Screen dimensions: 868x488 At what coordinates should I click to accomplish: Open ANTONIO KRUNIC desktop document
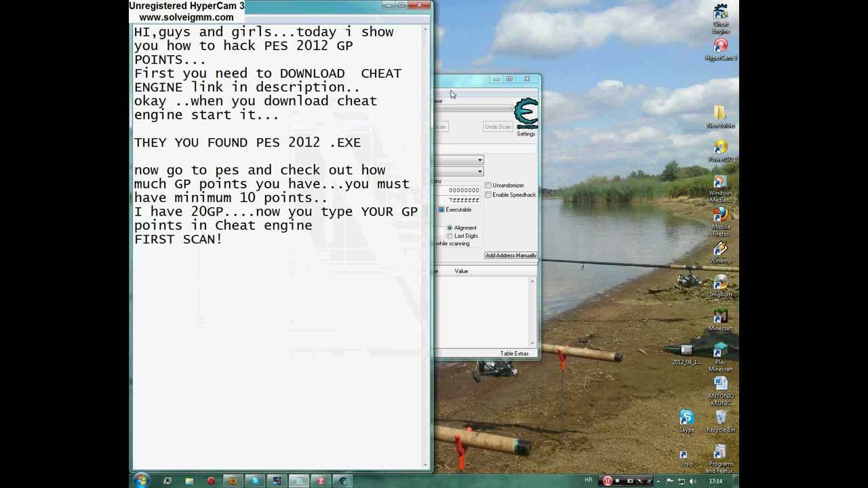coord(720,391)
